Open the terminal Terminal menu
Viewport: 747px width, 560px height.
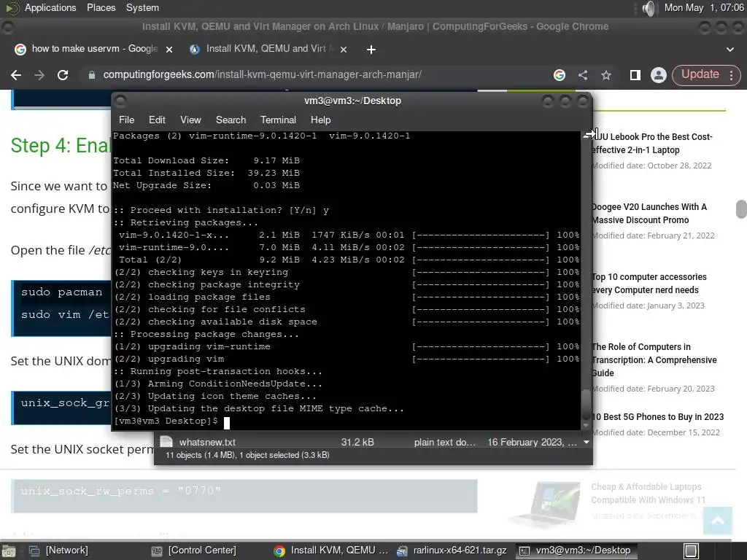pyautogui.click(x=278, y=120)
